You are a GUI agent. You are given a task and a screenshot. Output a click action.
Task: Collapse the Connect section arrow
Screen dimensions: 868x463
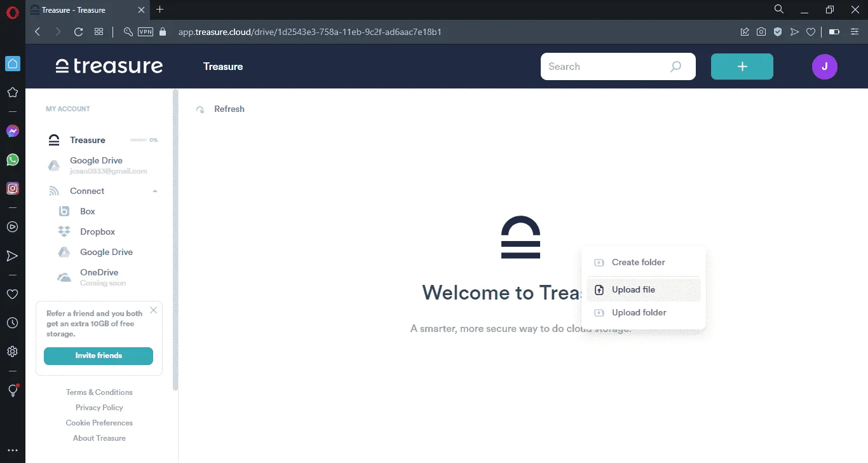pos(155,191)
